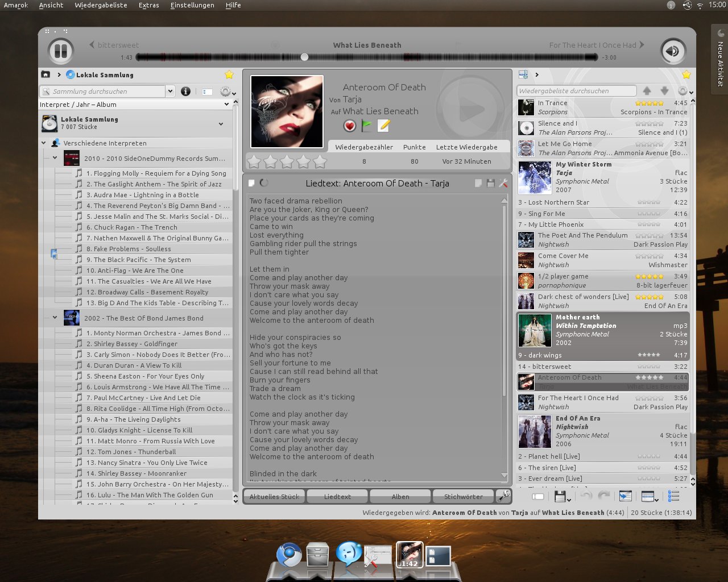Screen dimensions: 728x582
Task: Switch to the Liedtext applet tab
Action: pyautogui.click(x=337, y=496)
